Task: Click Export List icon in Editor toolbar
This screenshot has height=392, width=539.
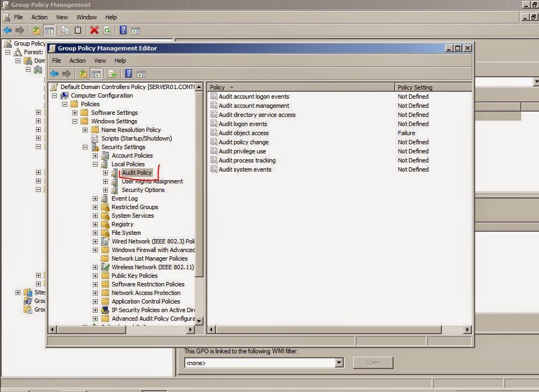Action: tap(112, 73)
